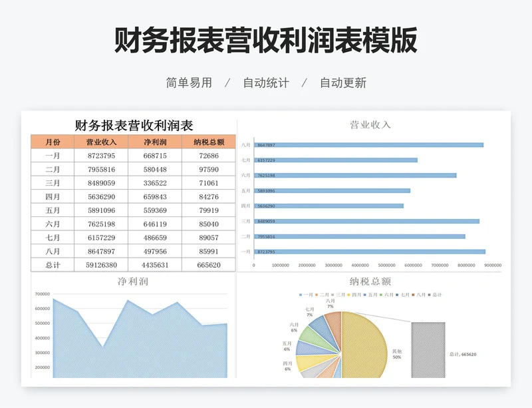Screen dimensions: 532x408
Task: Click the 纳税总额 chart title
Action: pyautogui.click(x=370, y=282)
